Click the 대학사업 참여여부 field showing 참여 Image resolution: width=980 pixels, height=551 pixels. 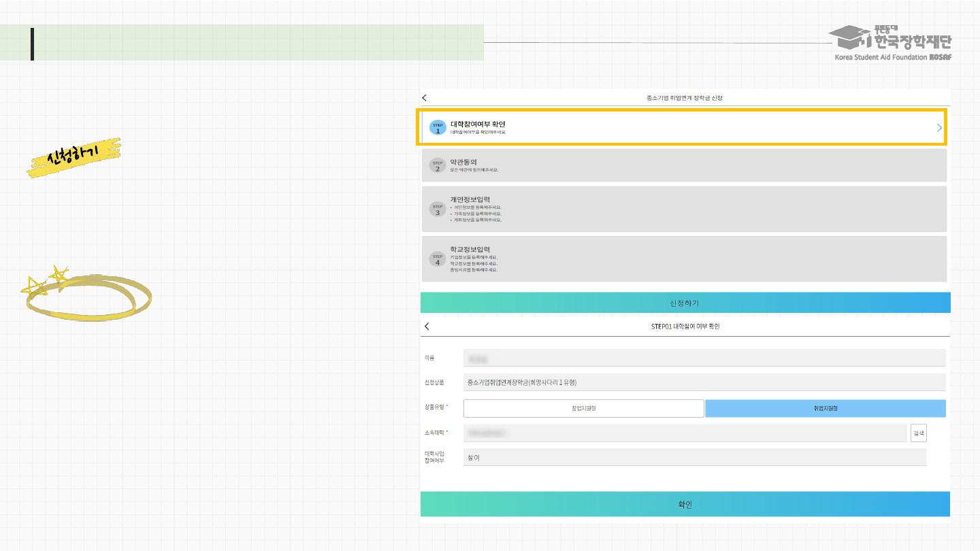[694, 458]
